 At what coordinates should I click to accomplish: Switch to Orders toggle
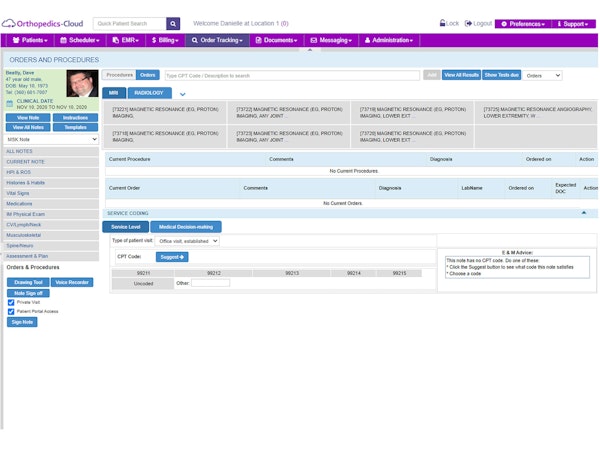point(148,75)
